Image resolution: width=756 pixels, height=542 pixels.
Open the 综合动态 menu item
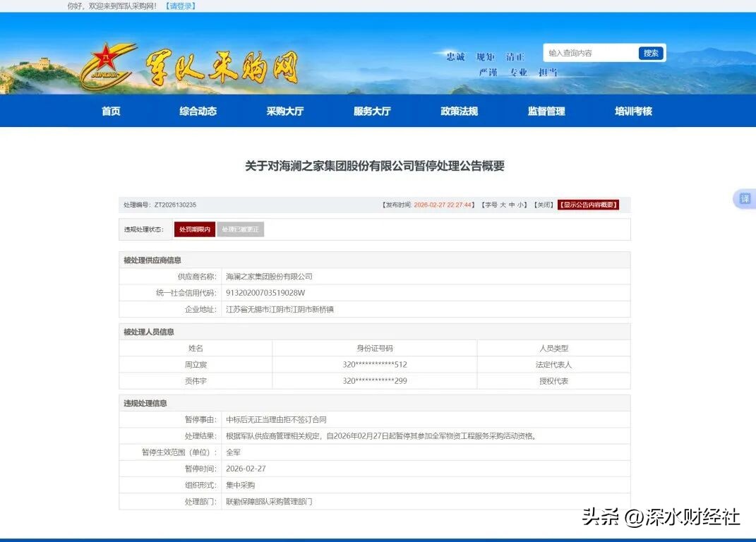198,111
